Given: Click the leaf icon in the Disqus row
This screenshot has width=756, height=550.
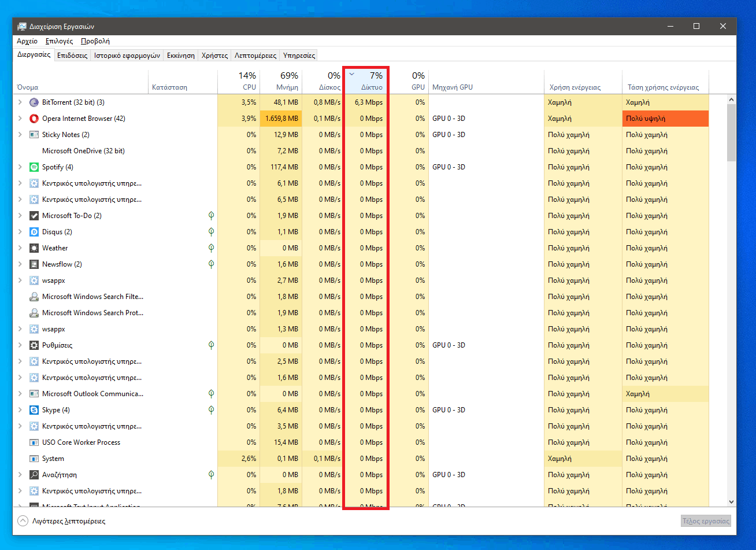Looking at the screenshot, I should click(212, 232).
